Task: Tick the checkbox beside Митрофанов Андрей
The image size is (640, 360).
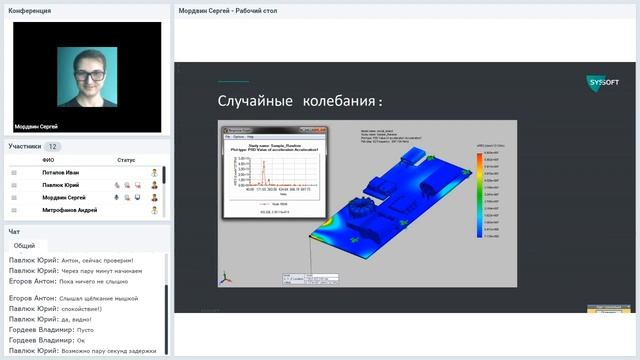Action: point(14,210)
